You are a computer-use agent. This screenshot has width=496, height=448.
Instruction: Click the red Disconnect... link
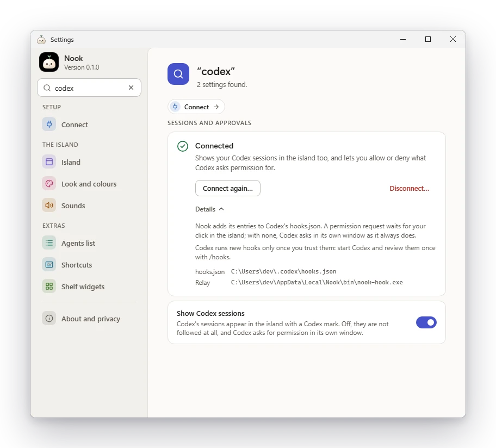[x=410, y=189]
